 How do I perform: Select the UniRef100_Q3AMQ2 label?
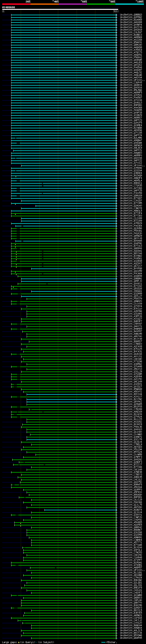131,364
